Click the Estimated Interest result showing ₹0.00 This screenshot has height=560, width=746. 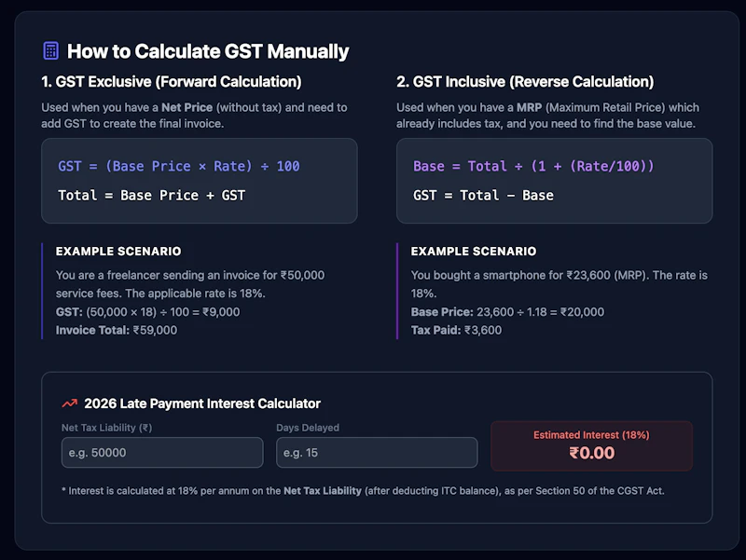592,446
